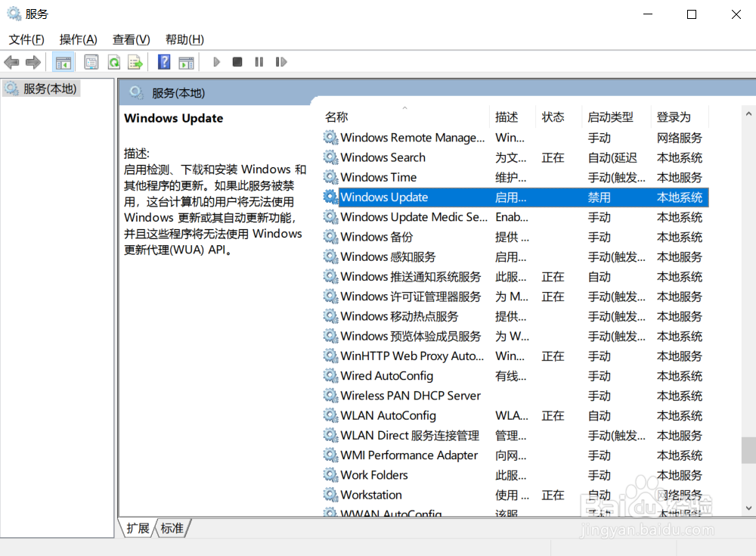Click the Services app icon in title bar
The image size is (756, 556).
tap(14, 14)
